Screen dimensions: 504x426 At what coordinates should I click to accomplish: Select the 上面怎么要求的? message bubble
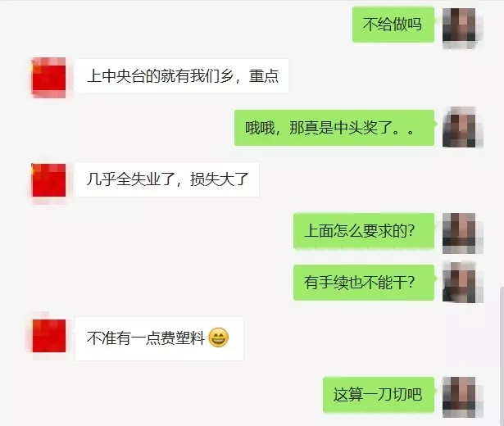(x=364, y=231)
